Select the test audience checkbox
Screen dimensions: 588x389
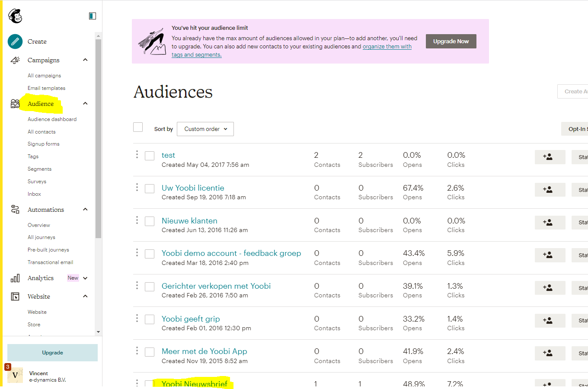(150, 156)
